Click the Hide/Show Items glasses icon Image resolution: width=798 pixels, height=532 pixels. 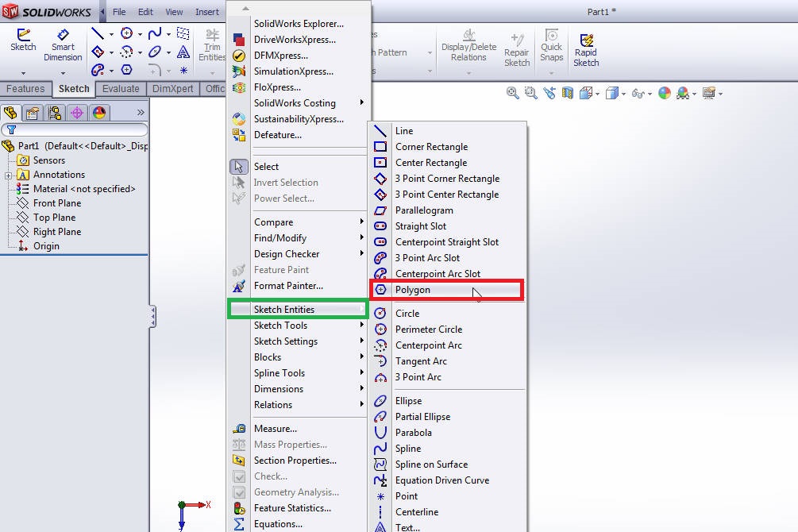click(x=638, y=93)
